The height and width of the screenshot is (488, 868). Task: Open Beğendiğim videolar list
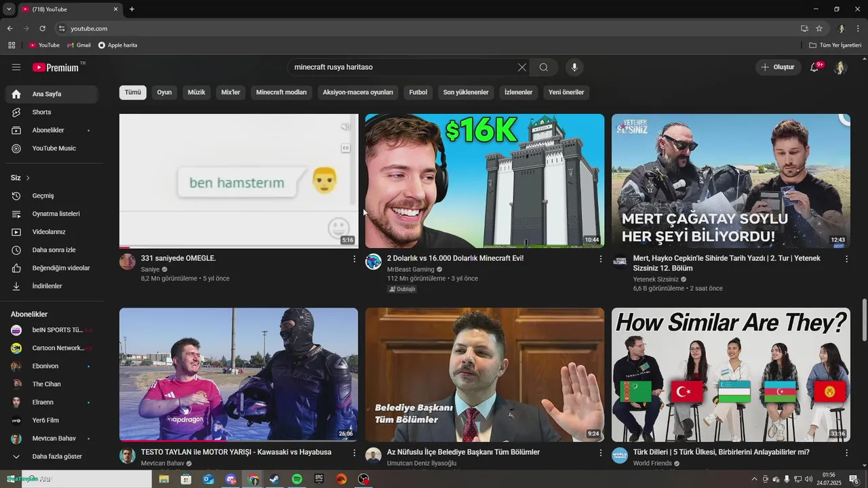[52, 268]
